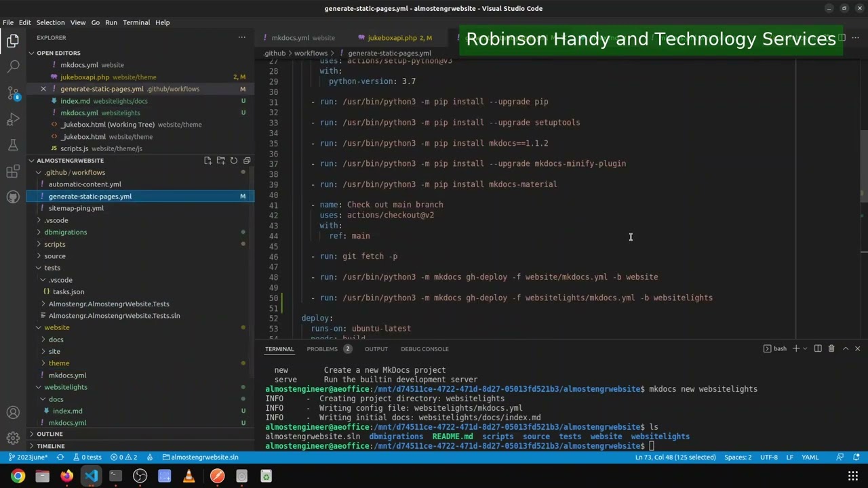Image resolution: width=868 pixels, height=488 pixels.
Task: Close generate-static-pages.yml in open editors
Action: (x=43, y=89)
